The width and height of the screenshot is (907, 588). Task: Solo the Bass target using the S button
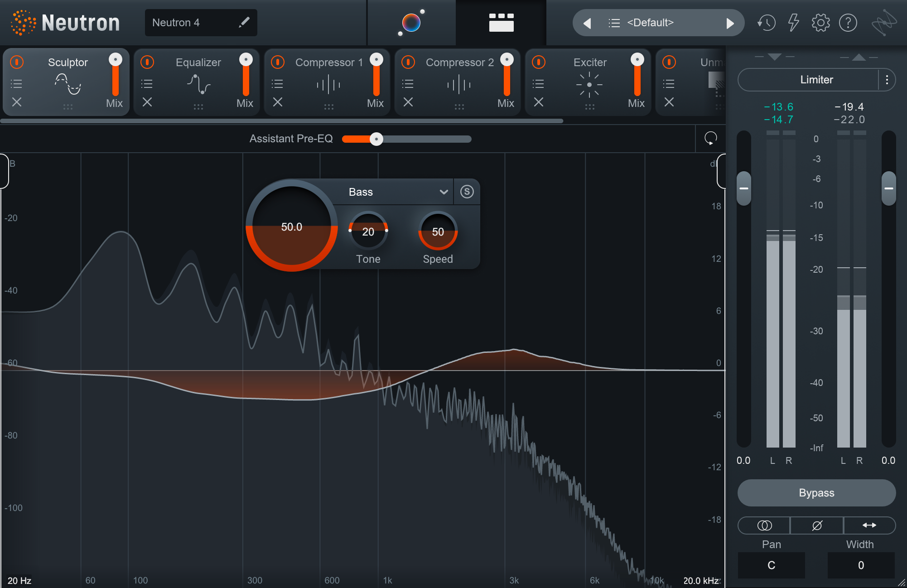[x=466, y=192]
